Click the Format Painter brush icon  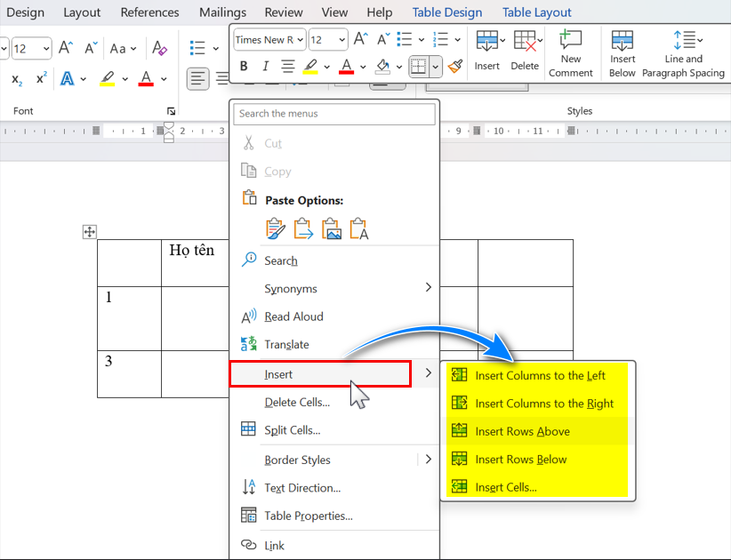(x=455, y=66)
